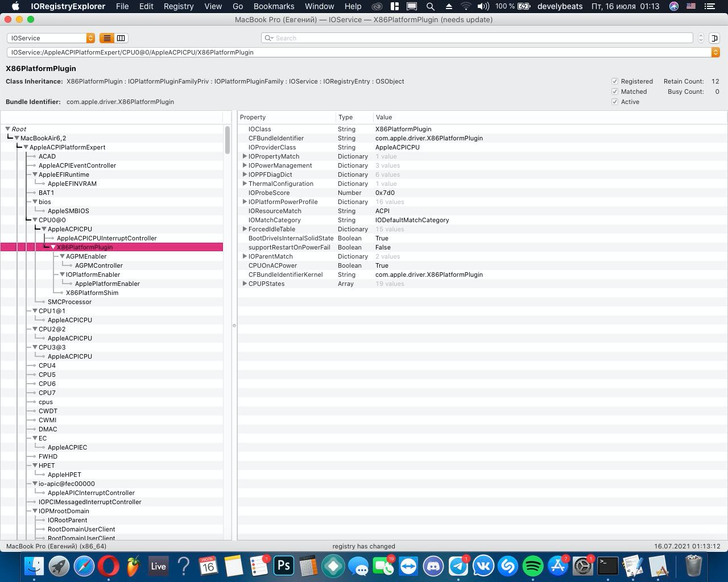
Task: Select the CPUOnACPower property row
Action: [x=482, y=265]
